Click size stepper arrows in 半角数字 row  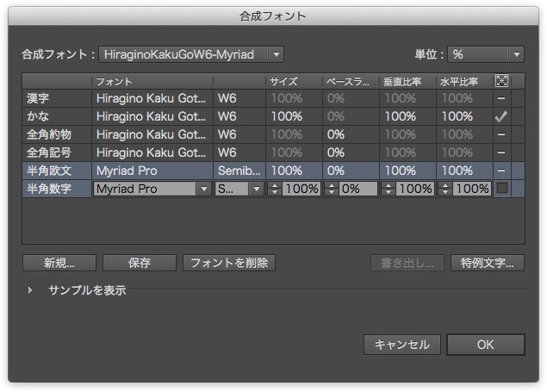pyautogui.click(x=275, y=189)
